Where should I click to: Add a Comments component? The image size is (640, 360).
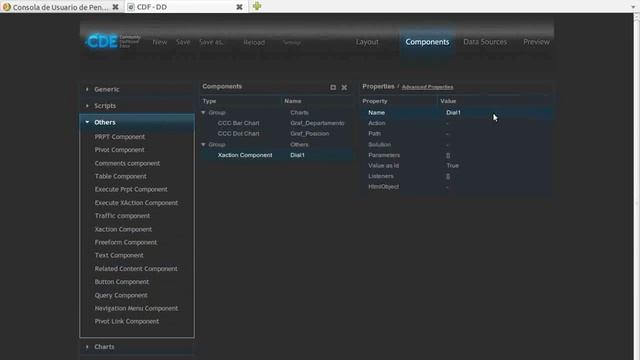point(127,163)
